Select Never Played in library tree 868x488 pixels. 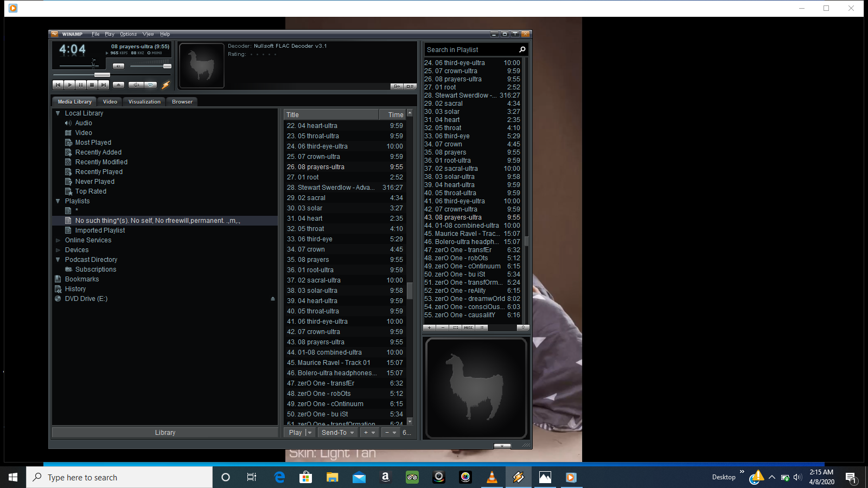pos(95,182)
